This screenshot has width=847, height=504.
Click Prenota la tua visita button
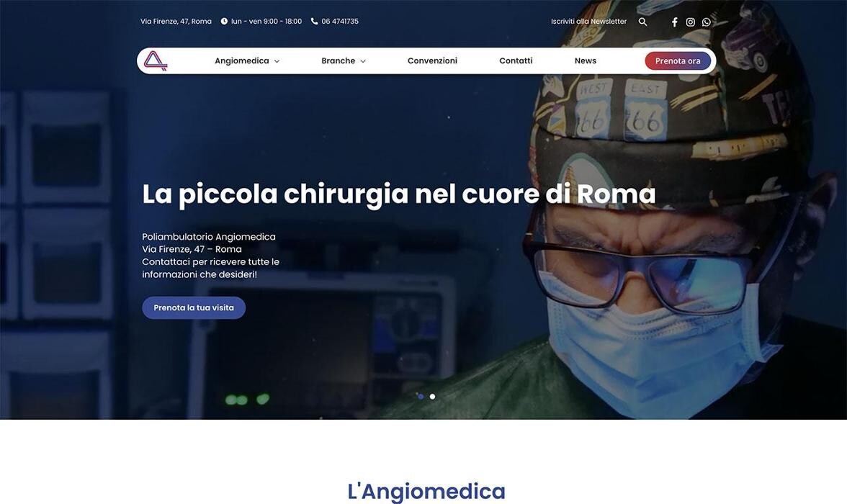click(194, 307)
